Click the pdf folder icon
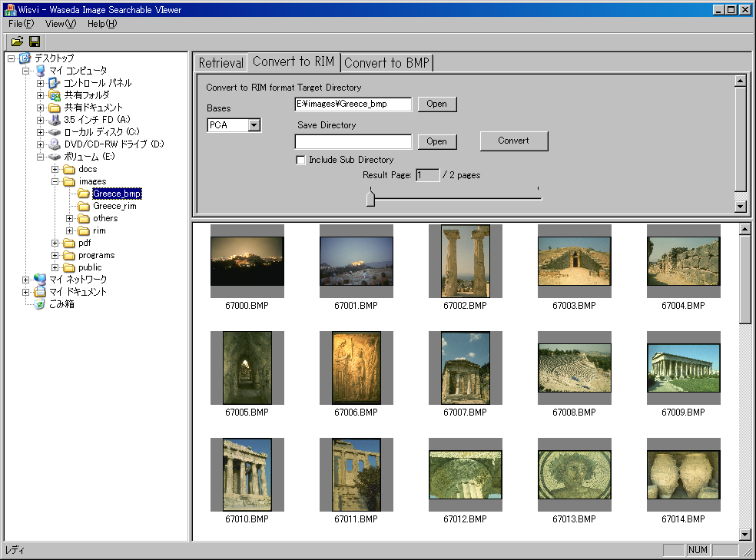 pos(69,243)
